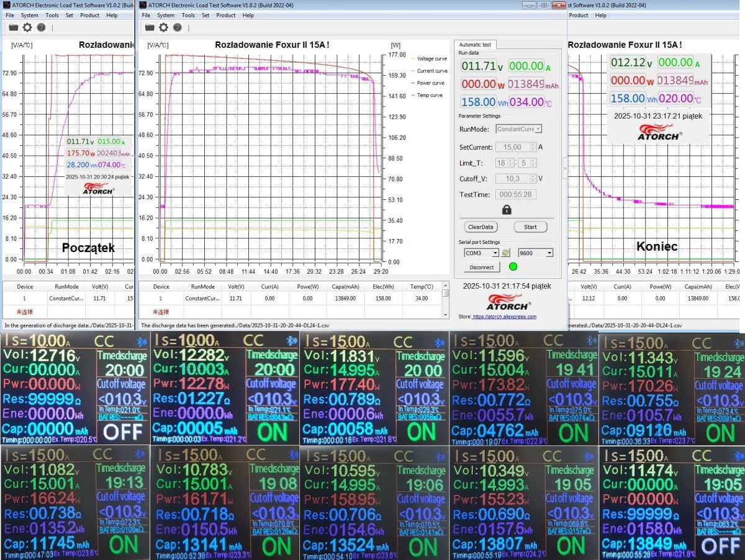Click the padlock icon below TestTime
The height and width of the screenshot is (560, 745).
point(507,210)
